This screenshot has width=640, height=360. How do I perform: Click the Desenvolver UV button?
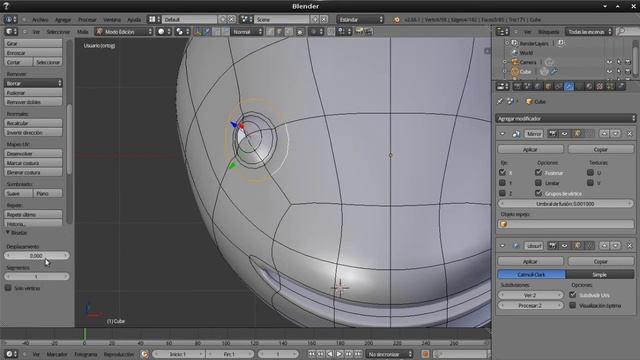pyautogui.click(x=33, y=153)
